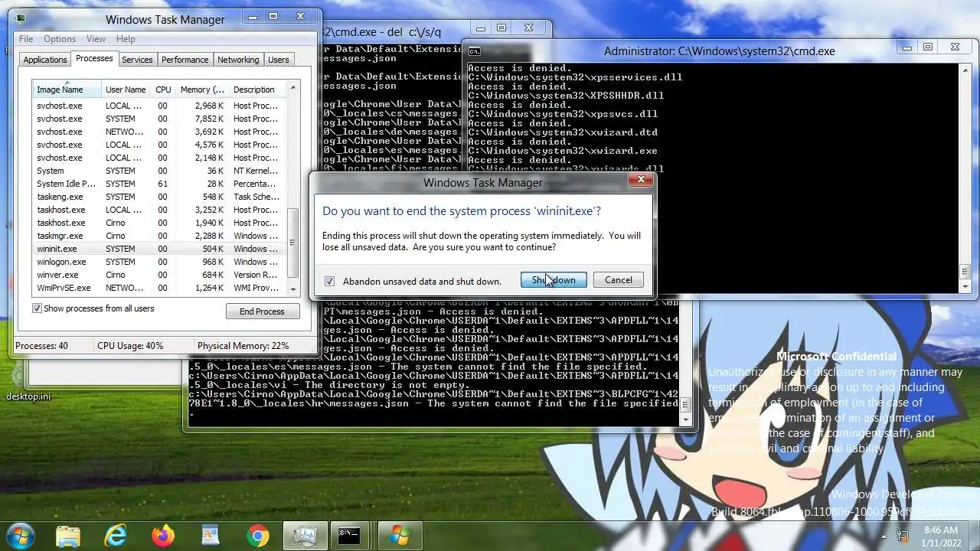Maximize the Administrator cmd window
Screen dimensions: 980x551
pyautogui.click(x=928, y=47)
